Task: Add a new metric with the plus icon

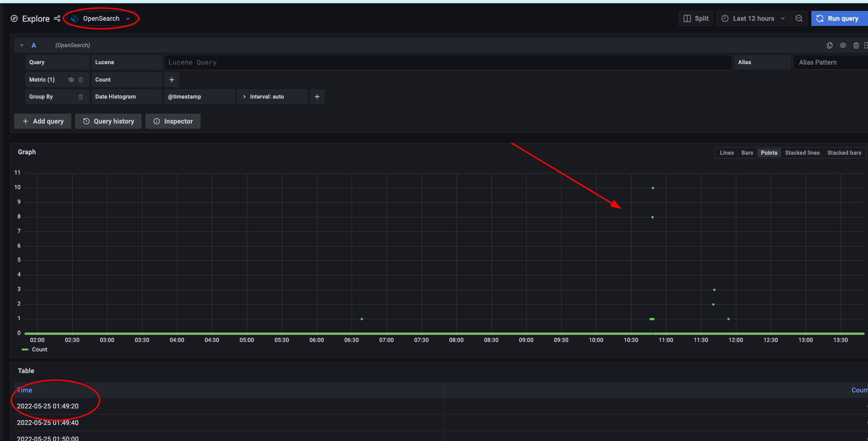Action: [x=171, y=79]
